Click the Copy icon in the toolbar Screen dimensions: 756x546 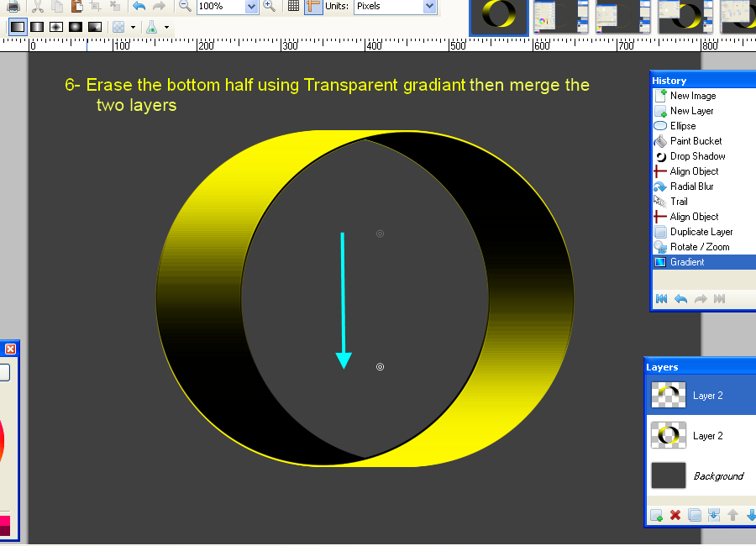click(57, 6)
